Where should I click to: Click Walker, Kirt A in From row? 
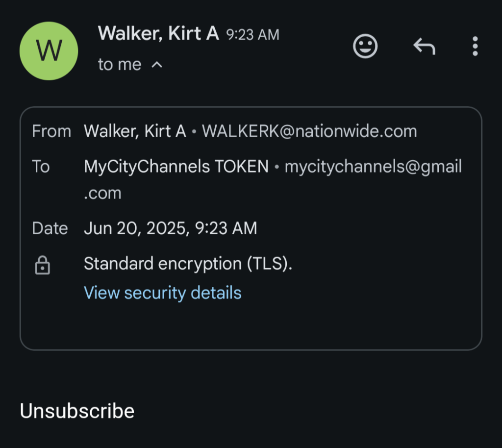(x=135, y=131)
